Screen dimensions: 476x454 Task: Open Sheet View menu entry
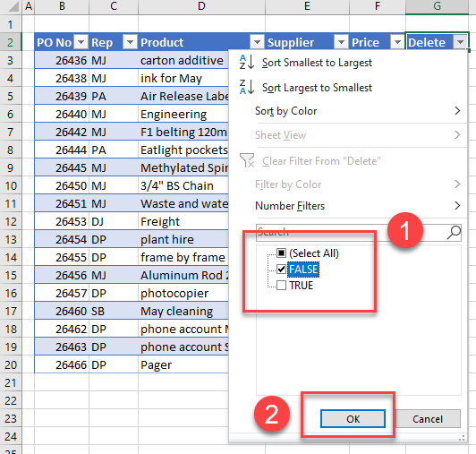pyautogui.click(x=281, y=135)
